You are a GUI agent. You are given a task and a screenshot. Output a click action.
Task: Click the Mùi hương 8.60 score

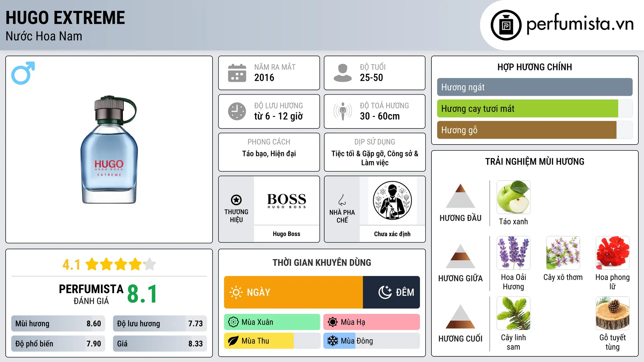click(58, 323)
